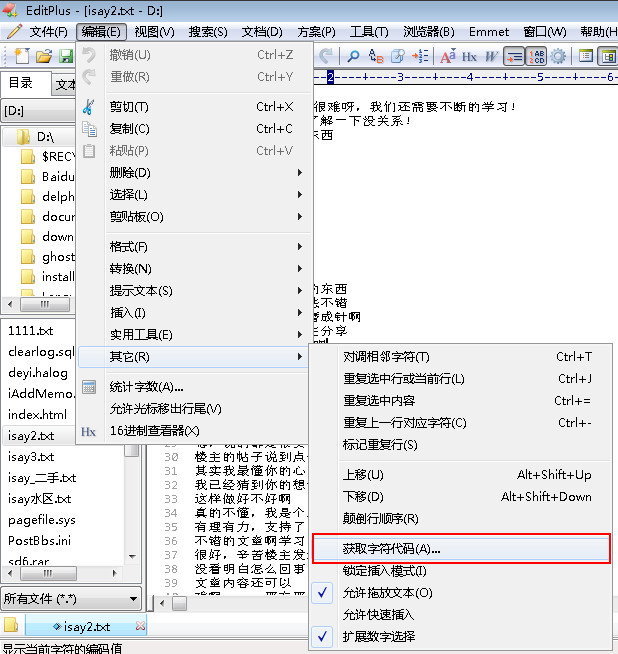This screenshot has height=654, width=618.
Task: Click the Save disk toolbar icon
Action: [66, 56]
